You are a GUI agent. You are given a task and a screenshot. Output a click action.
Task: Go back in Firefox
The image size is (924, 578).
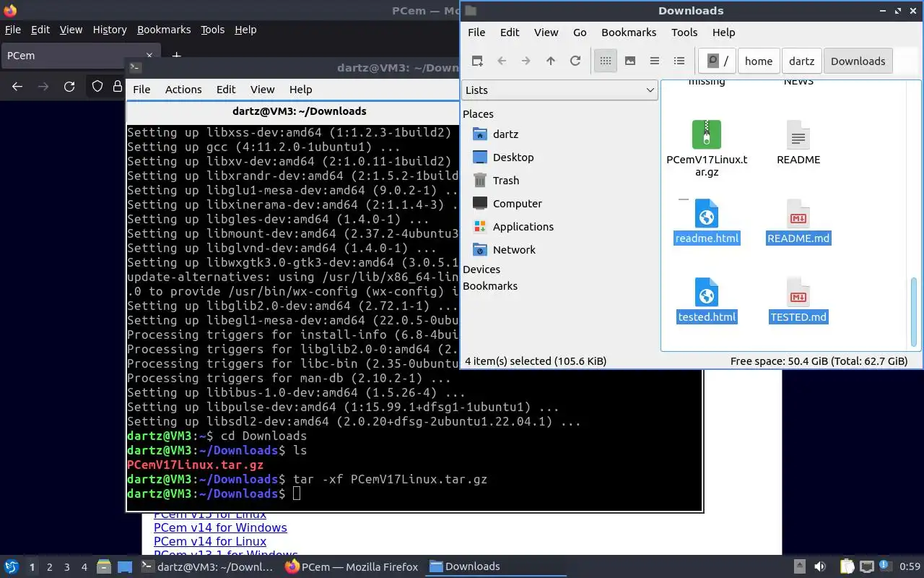click(x=17, y=87)
